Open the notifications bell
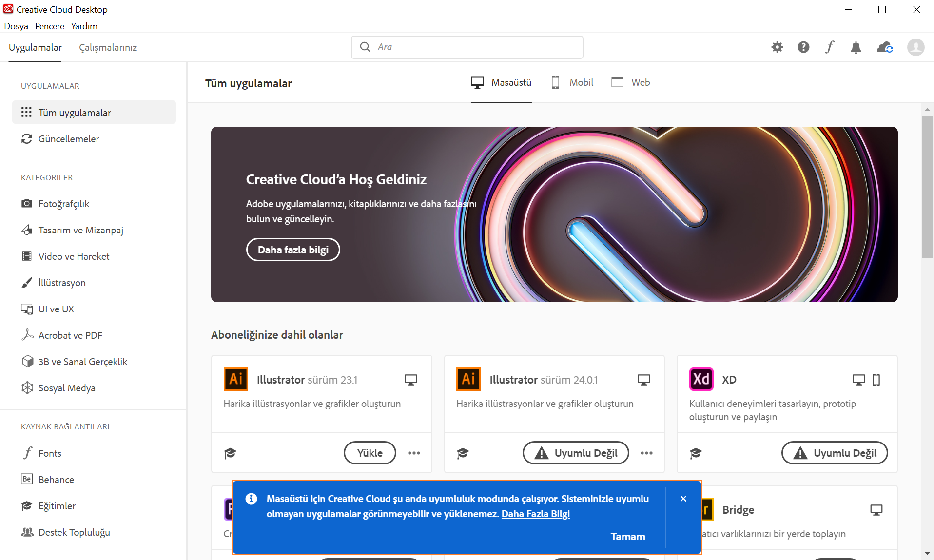The image size is (934, 560). (x=856, y=47)
